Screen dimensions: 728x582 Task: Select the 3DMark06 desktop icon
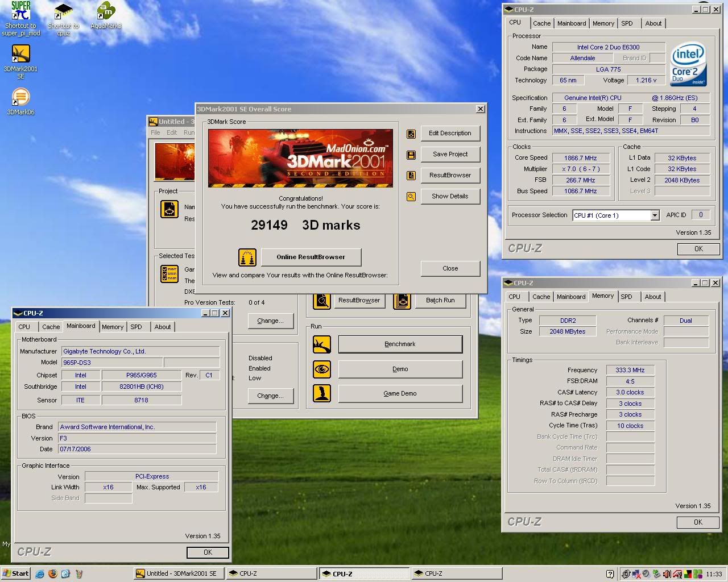pos(20,101)
